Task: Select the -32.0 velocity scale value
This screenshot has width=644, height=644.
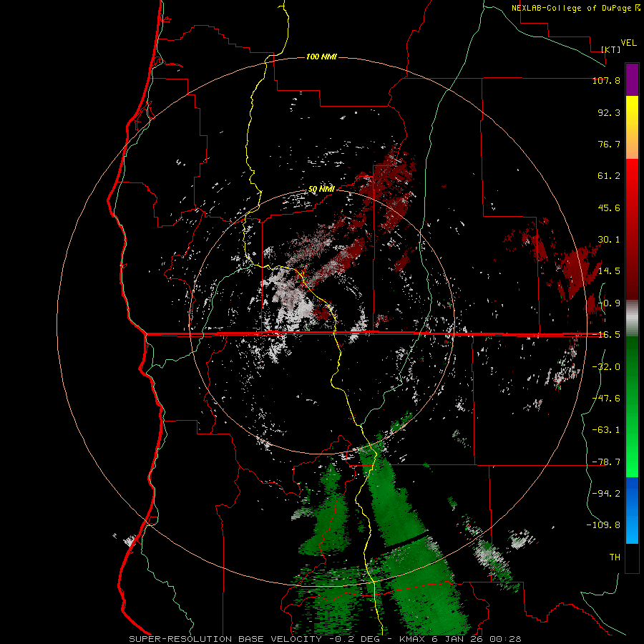Action: pos(606,367)
